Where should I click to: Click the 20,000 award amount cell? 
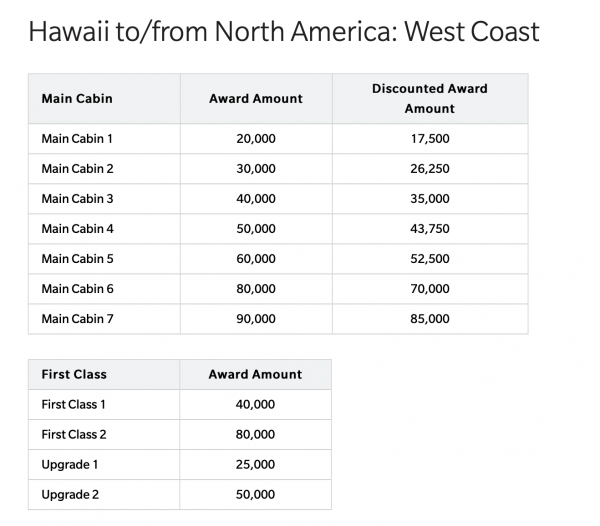pyautogui.click(x=255, y=139)
